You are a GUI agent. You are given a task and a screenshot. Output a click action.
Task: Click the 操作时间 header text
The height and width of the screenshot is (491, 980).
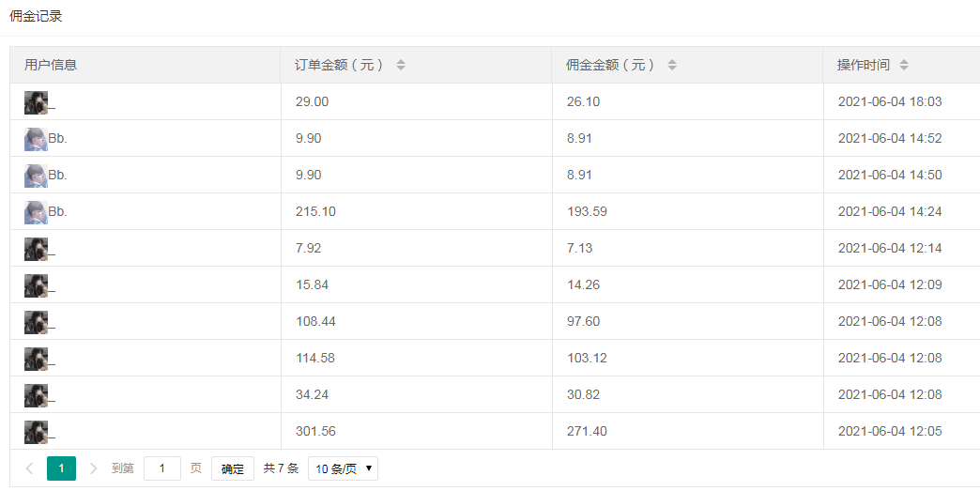click(x=863, y=65)
